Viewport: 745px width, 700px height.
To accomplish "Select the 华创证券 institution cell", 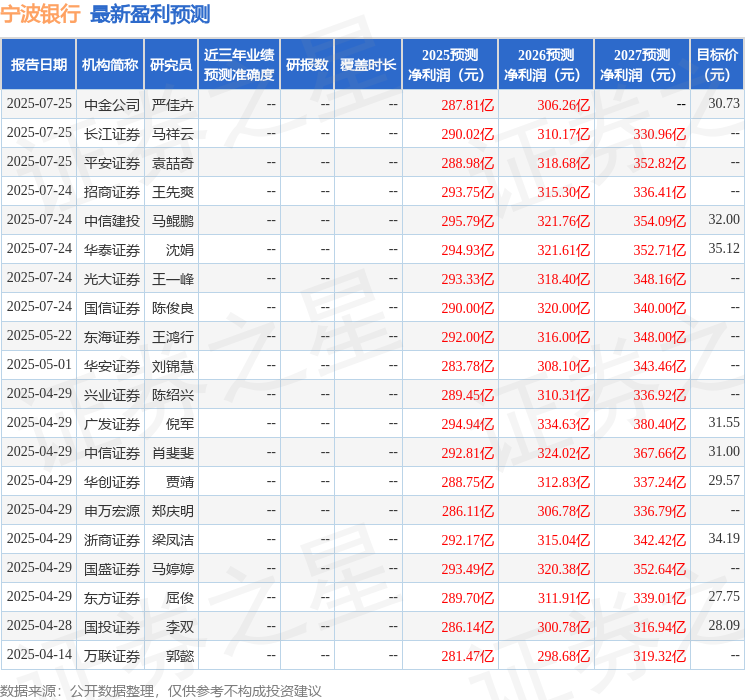I will [x=112, y=482].
